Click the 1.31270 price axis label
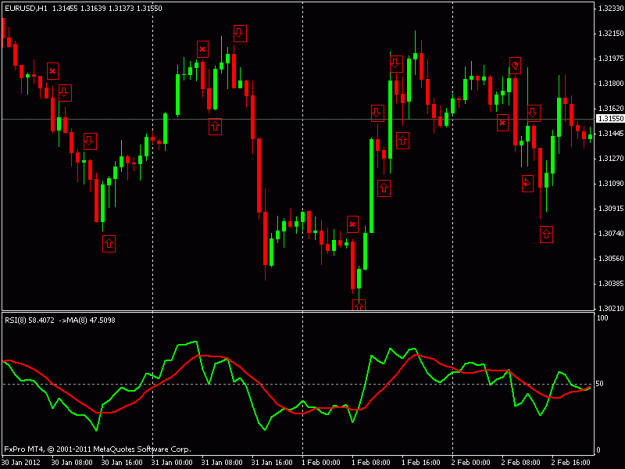Viewport: 625px width, 469px height. [611, 159]
